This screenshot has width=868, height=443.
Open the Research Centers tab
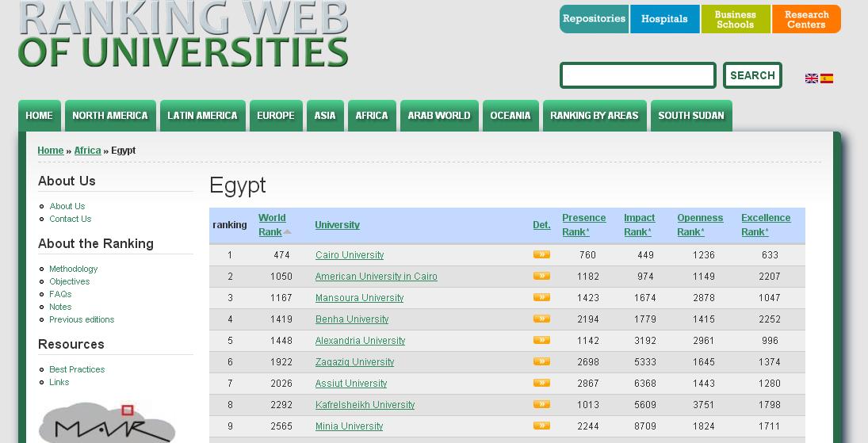tap(806, 19)
